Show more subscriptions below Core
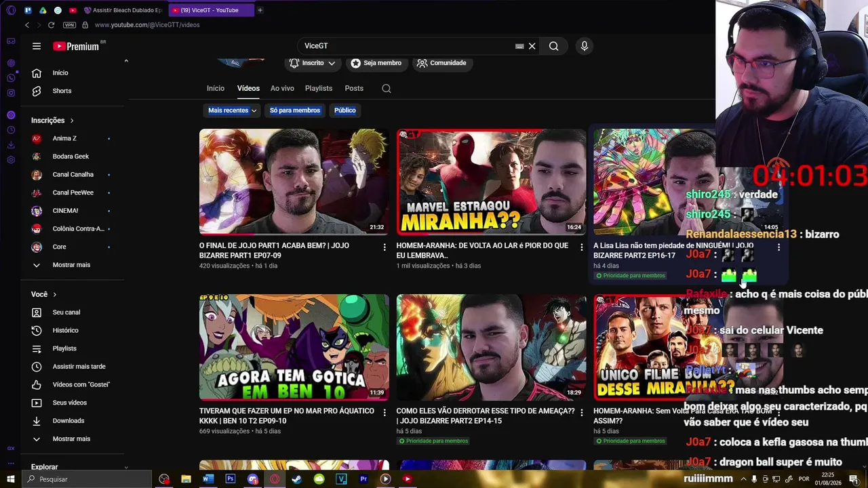Image resolution: width=868 pixels, height=488 pixels. 73,265
